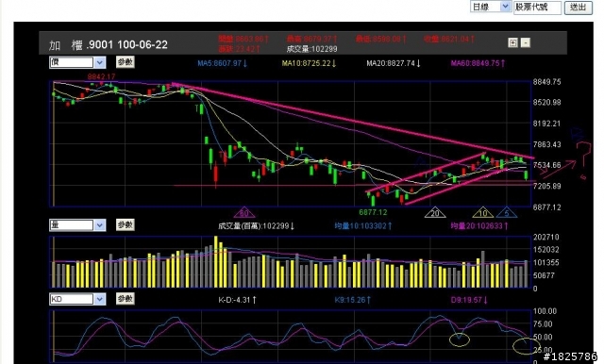
Task: Click the MA5:8607.97 label
Action: (223, 63)
